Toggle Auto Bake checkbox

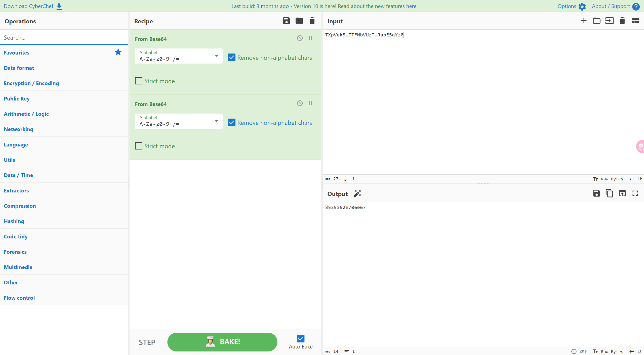[x=300, y=339]
